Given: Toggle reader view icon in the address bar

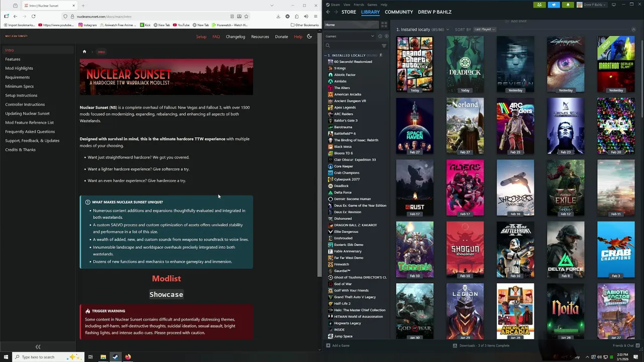Looking at the screenshot, I should (x=232, y=16).
